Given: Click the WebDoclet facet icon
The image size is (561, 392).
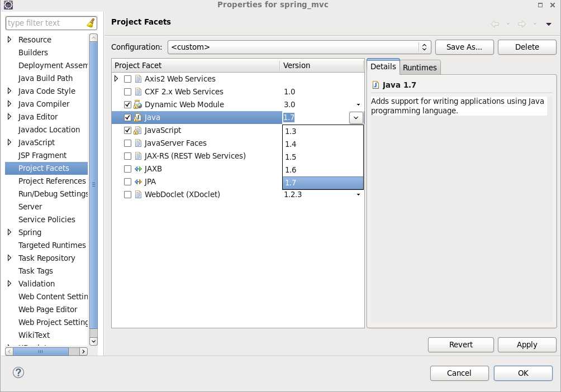Looking at the screenshot, I should (x=138, y=194).
